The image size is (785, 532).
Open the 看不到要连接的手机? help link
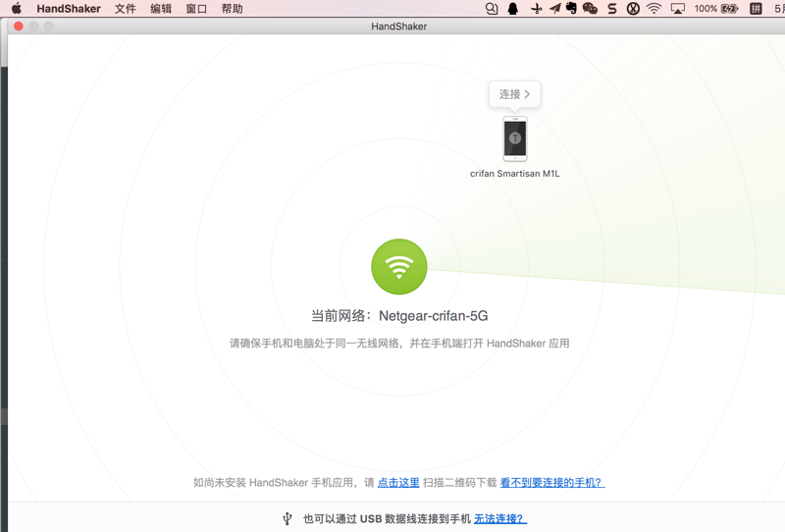(552, 482)
